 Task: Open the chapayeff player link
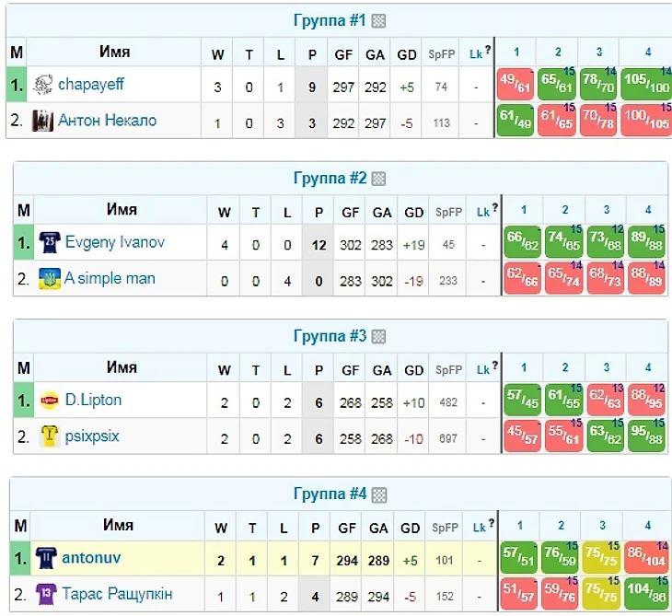(x=90, y=85)
